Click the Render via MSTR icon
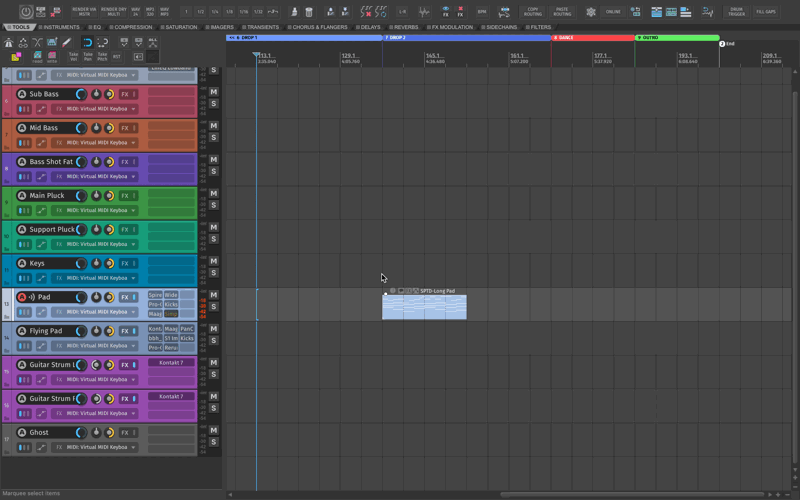 click(x=84, y=12)
